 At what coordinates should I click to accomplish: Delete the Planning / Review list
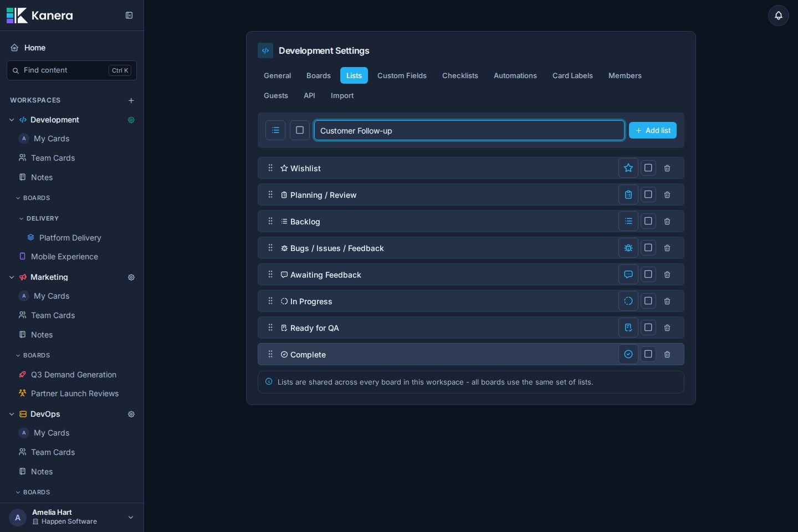(x=667, y=195)
